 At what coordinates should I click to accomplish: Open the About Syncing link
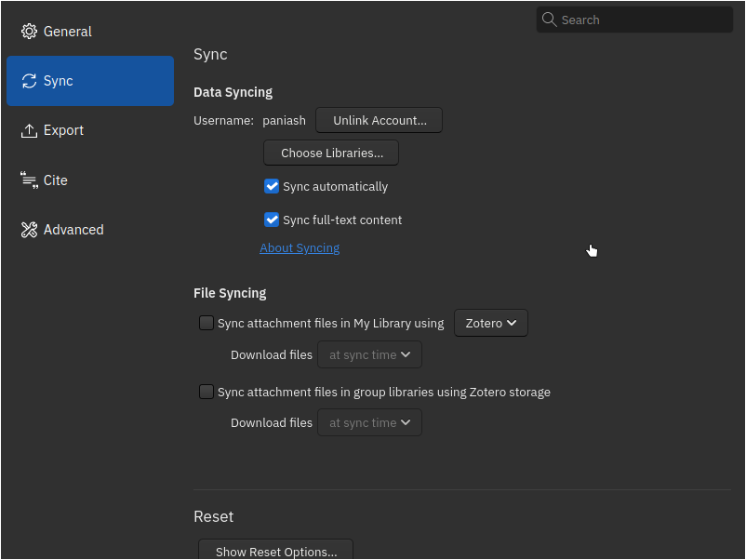300,247
